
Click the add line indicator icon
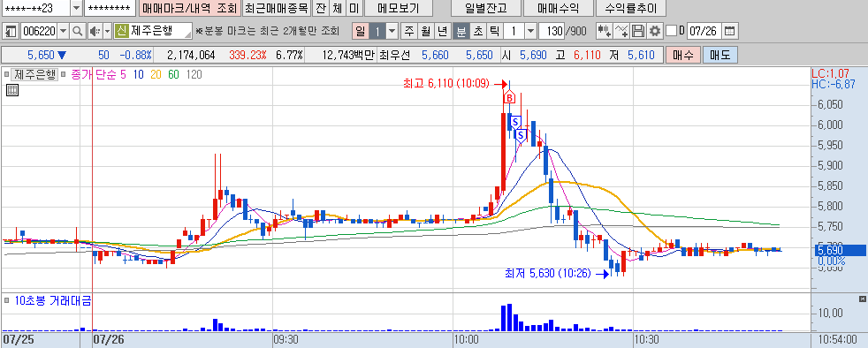coord(621,31)
